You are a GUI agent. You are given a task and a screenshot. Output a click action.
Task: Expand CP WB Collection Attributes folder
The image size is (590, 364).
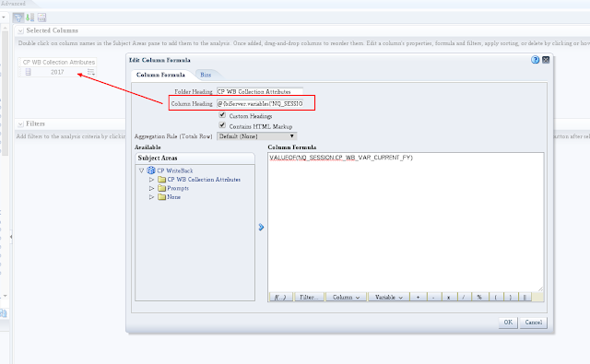pyautogui.click(x=151, y=180)
